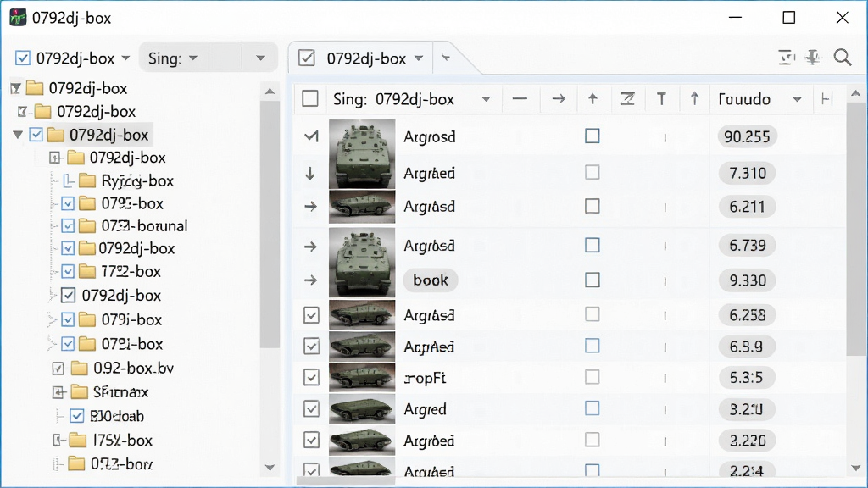The image size is (868, 488).
Task: Click the list panel scroll-up arrow
Action: (x=856, y=93)
